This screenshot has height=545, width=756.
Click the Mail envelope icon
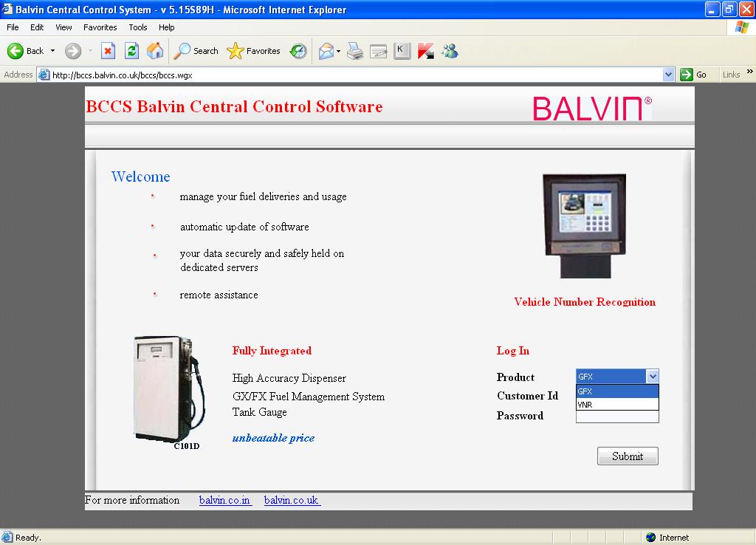pos(326,51)
